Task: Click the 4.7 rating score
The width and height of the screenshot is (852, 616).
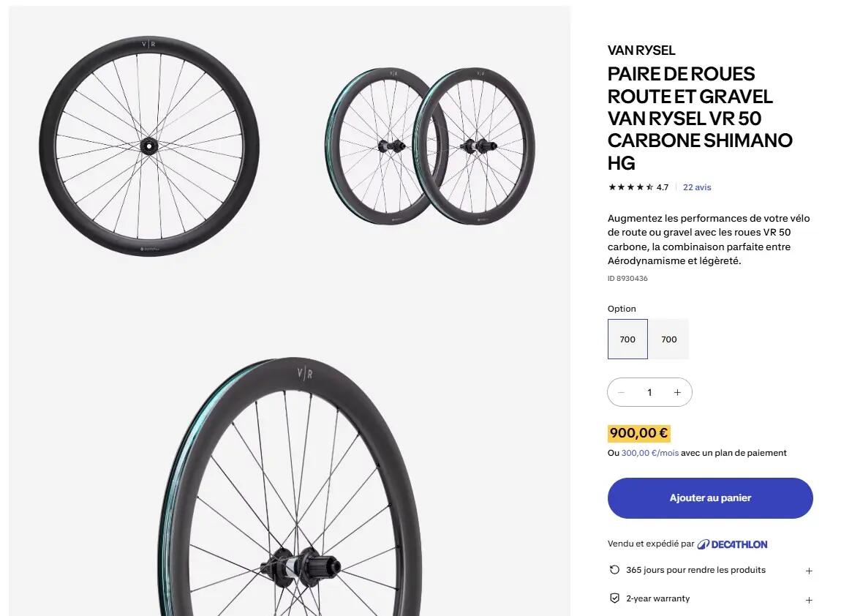Action: tap(663, 187)
